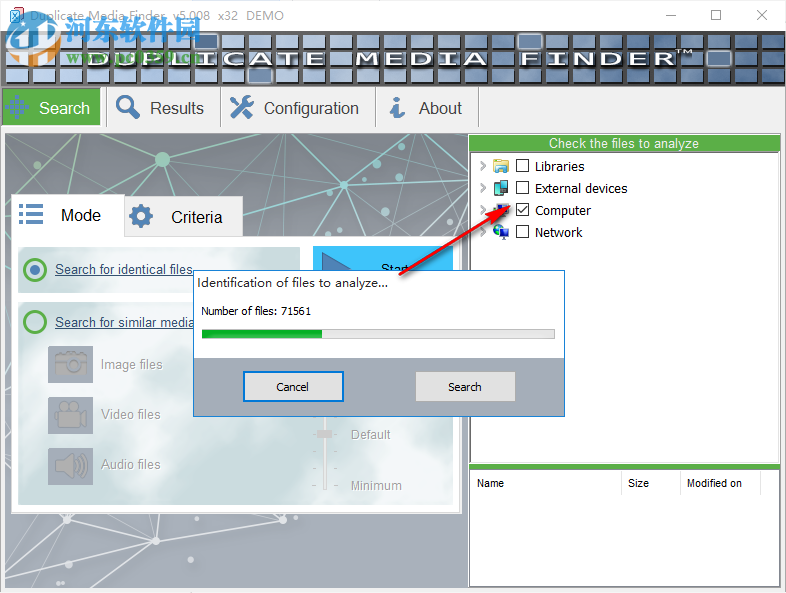Click the Search for similar media link
This screenshot has width=786, height=593.
tap(124, 322)
